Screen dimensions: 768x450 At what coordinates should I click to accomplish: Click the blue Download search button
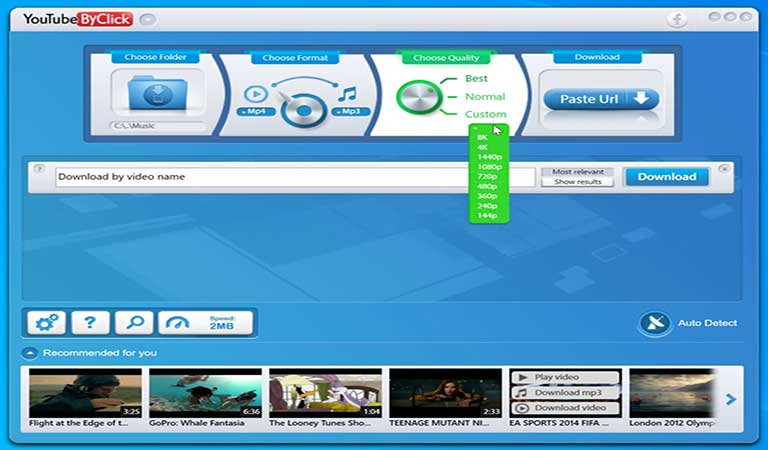667,177
